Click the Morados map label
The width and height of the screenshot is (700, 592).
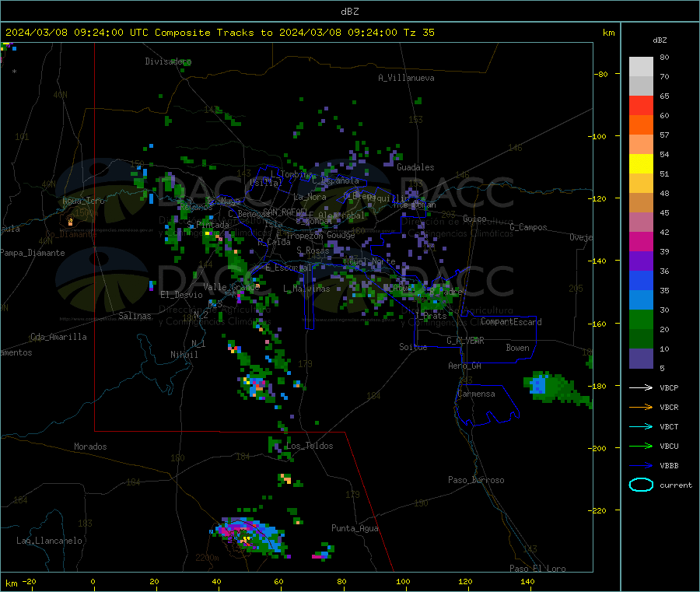pos(90,447)
